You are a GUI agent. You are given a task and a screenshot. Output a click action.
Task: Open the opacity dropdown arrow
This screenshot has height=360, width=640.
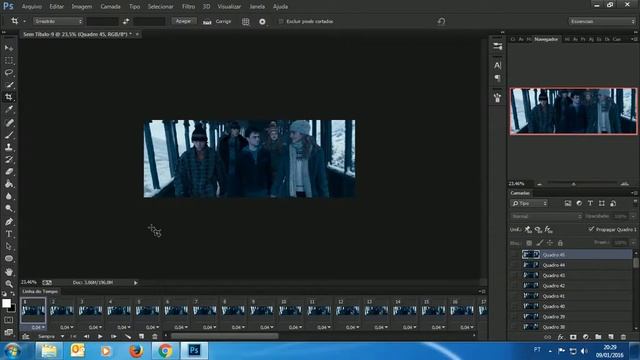click(633, 216)
